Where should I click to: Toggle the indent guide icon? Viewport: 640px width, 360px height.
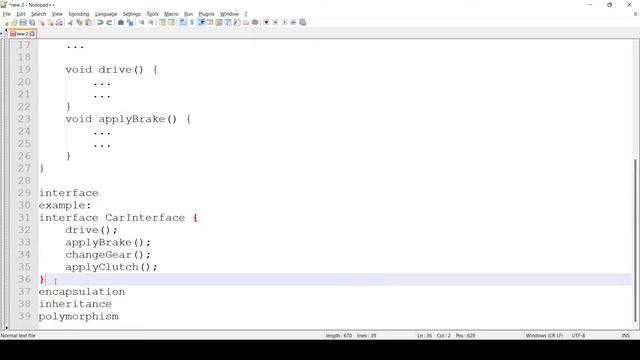201,22
